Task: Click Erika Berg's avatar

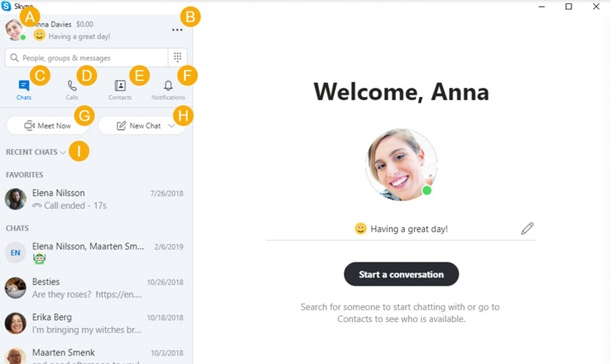Action: point(16,323)
